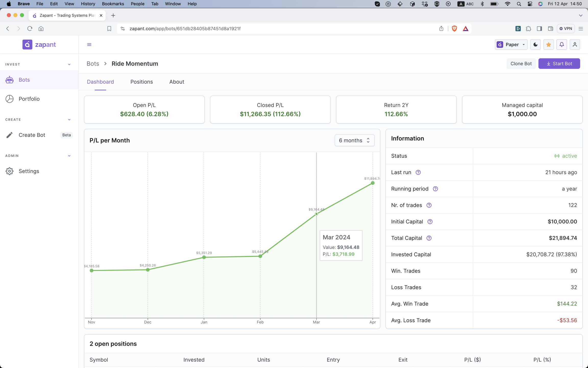Click the Initial Capital help icon

coord(430,222)
